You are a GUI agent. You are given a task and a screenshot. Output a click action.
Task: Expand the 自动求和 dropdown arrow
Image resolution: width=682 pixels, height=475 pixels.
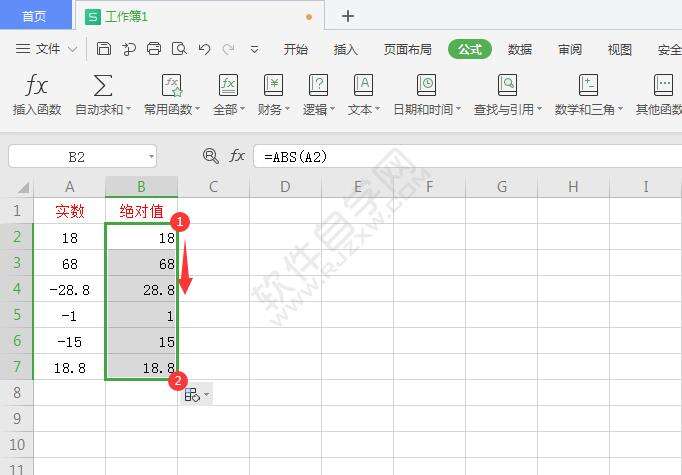pos(128,109)
